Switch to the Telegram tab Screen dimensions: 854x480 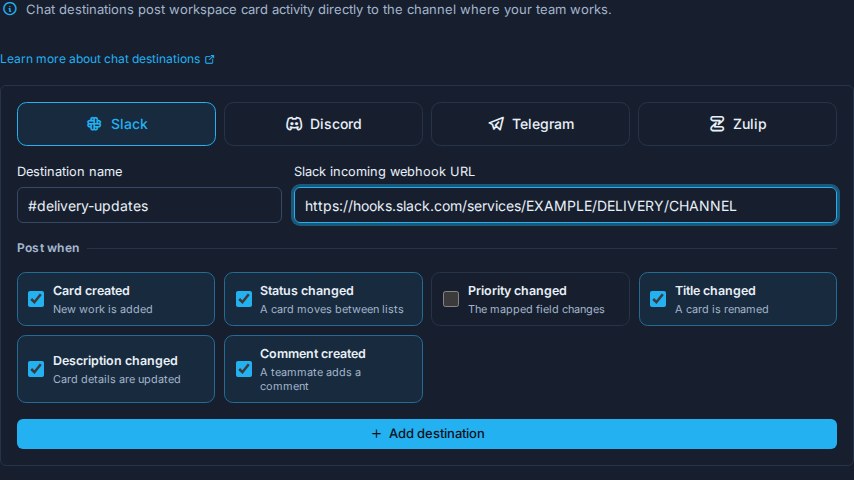530,124
